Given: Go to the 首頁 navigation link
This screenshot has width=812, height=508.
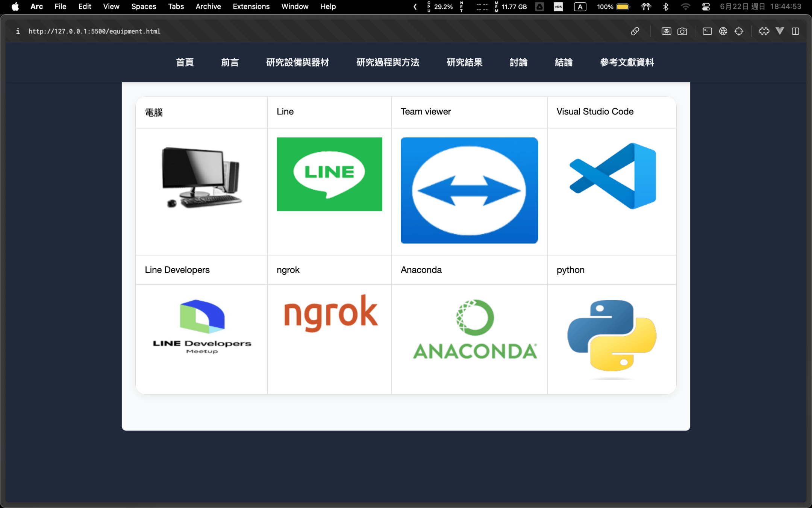Looking at the screenshot, I should click(185, 62).
